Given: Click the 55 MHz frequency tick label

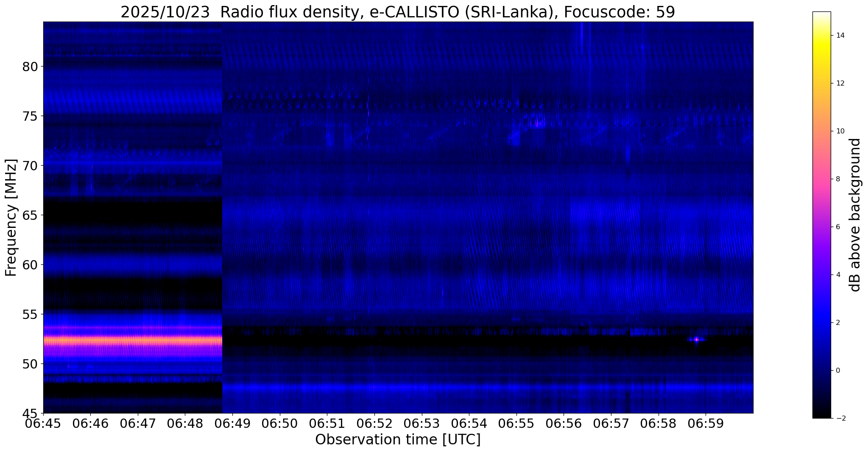Looking at the screenshot, I should 30,314.
